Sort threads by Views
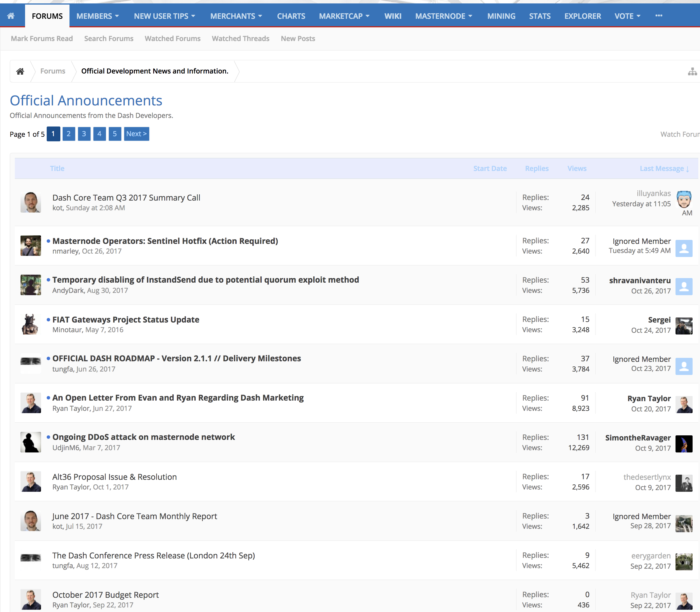 (x=577, y=168)
